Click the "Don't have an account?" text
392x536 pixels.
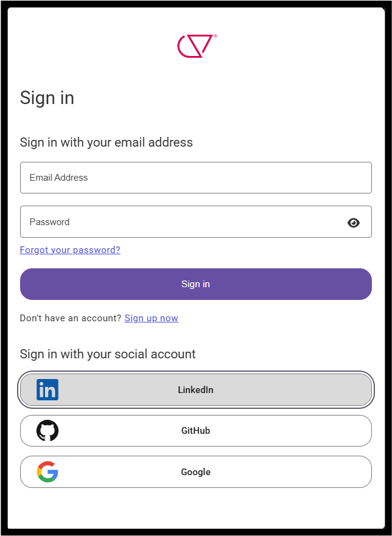point(71,318)
